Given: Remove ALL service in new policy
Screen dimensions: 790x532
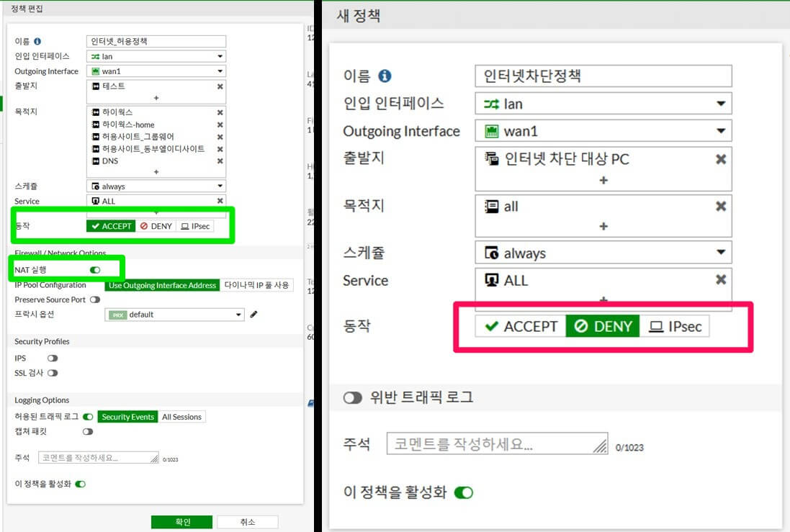Looking at the screenshot, I should point(721,279).
